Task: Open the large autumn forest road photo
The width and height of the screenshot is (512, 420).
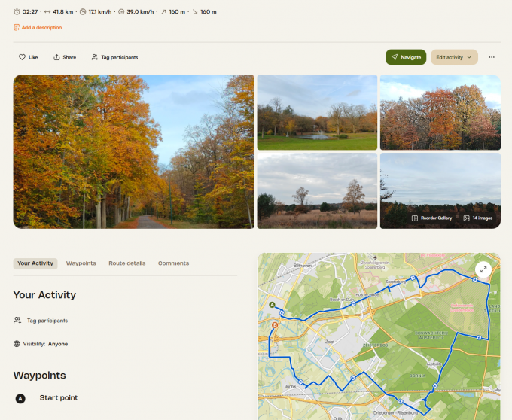Action: coord(133,151)
